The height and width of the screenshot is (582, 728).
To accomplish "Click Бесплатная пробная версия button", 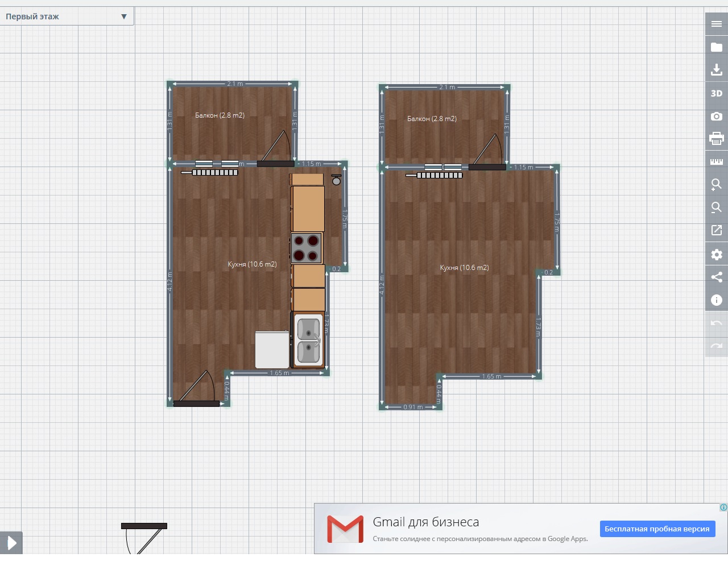I will coord(657,529).
